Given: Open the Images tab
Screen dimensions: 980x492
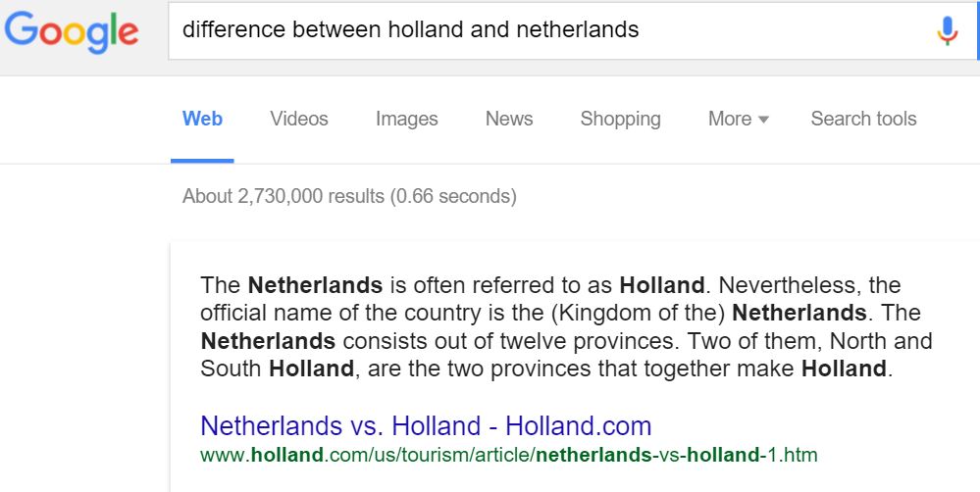Looking at the screenshot, I should click(406, 120).
